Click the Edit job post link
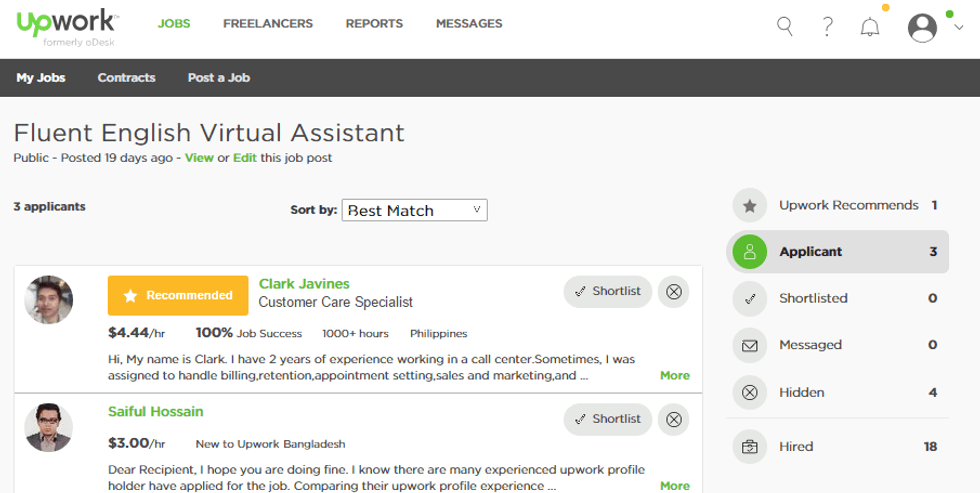Image resolution: width=980 pixels, height=493 pixels. (x=245, y=157)
